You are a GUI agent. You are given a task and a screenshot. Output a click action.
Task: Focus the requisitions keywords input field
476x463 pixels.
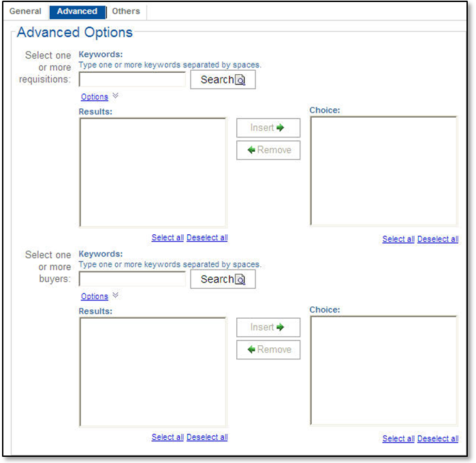[x=132, y=80]
